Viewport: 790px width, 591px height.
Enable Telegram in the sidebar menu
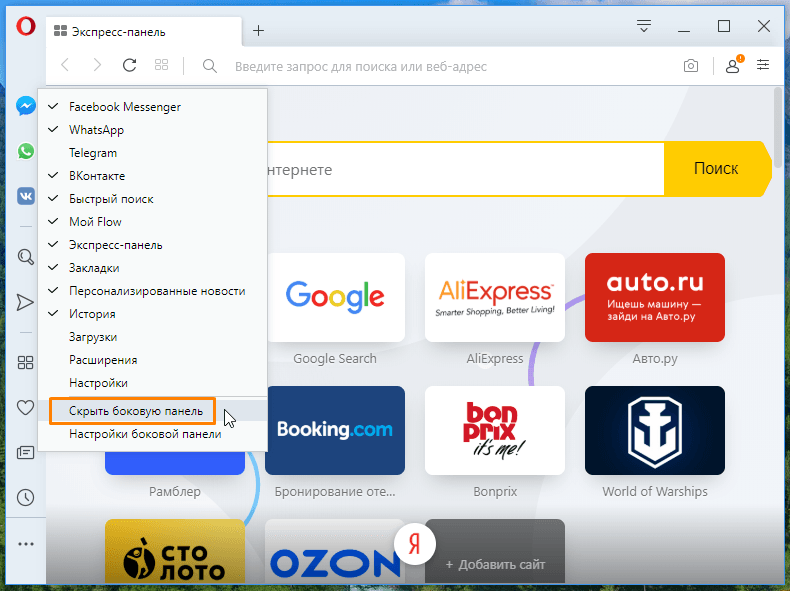pyautogui.click(x=152, y=153)
